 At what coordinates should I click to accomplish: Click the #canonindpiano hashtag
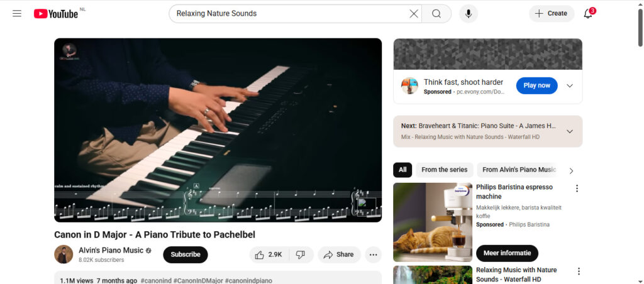(x=248, y=281)
